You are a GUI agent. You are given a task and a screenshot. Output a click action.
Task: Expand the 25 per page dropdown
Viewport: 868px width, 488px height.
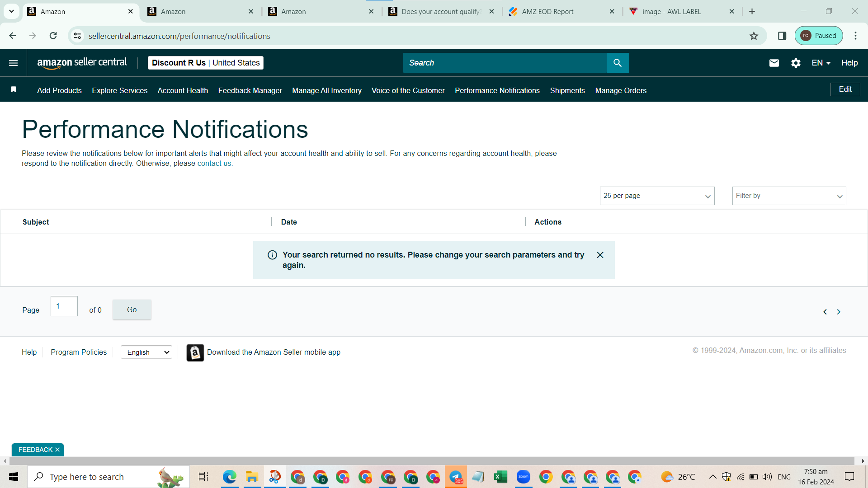pyautogui.click(x=657, y=196)
